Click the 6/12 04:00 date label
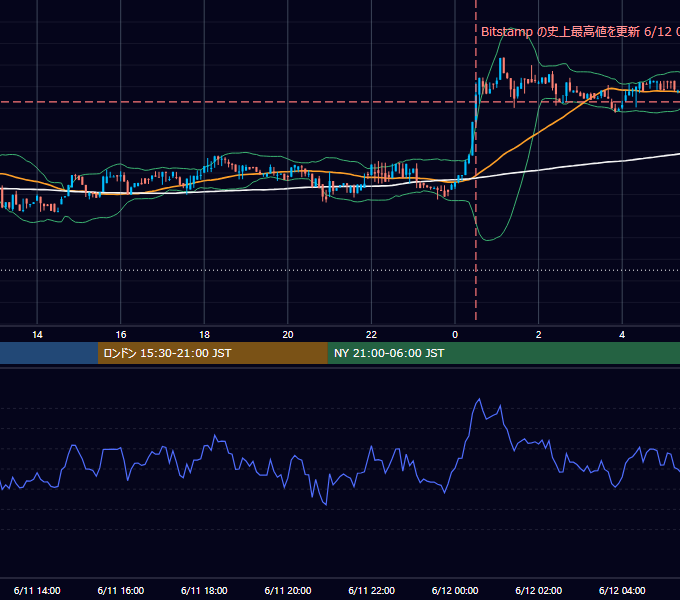The height and width of the screenshot is (600, 680). (x=622, y=590)
